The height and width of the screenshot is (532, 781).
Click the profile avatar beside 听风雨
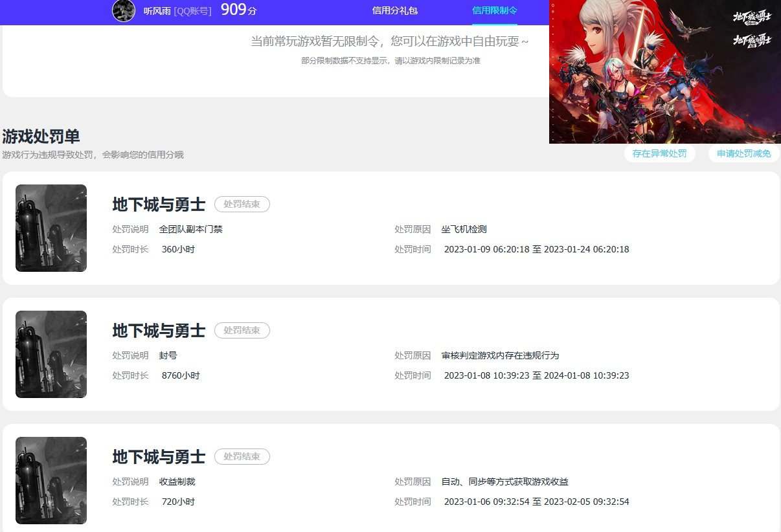[x=124, y=10]
